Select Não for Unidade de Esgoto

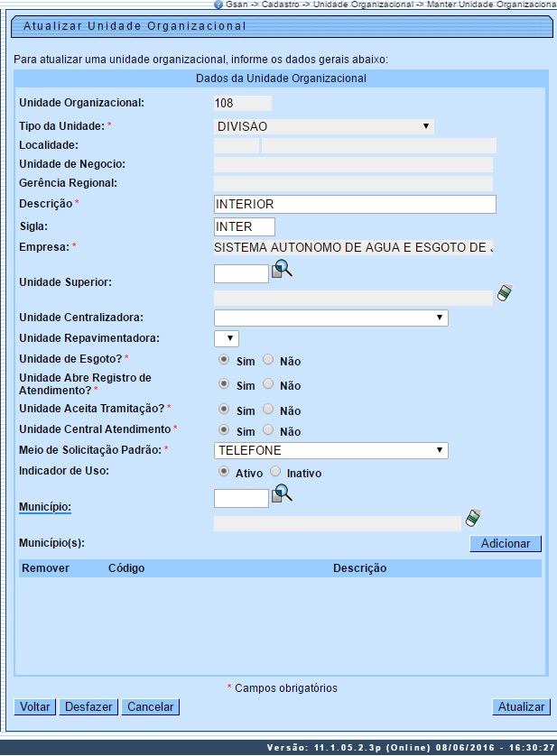267,360
